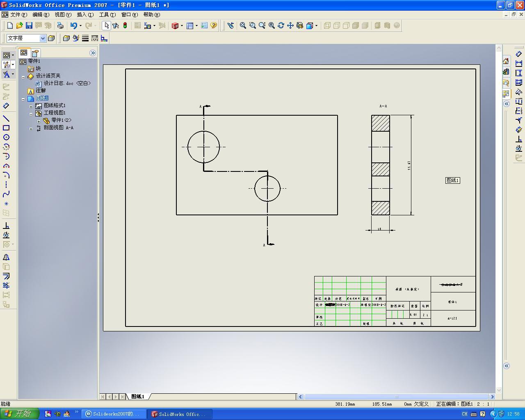Image resolution: width=525 pixels, height=420 pixels.
Task: Select the Spline sketch tool
Action: 6,194
